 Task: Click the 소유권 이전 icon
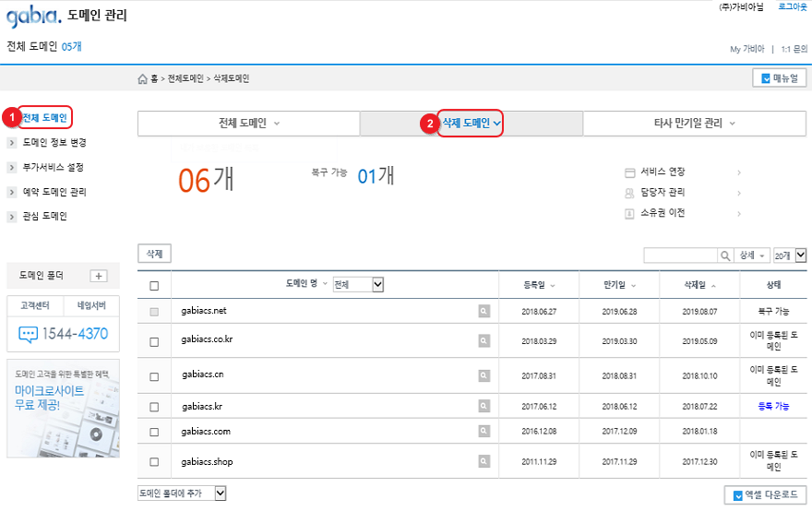[629, 214]
